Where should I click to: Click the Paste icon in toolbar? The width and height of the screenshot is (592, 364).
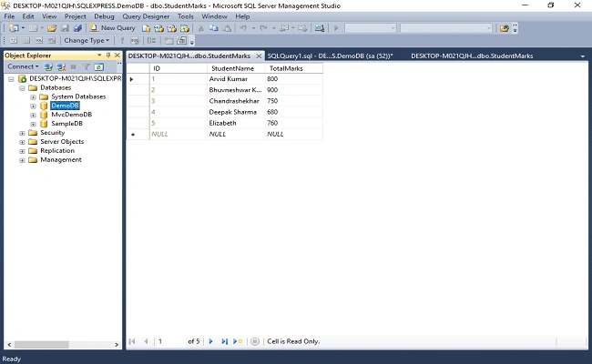[x=227, y=28]
